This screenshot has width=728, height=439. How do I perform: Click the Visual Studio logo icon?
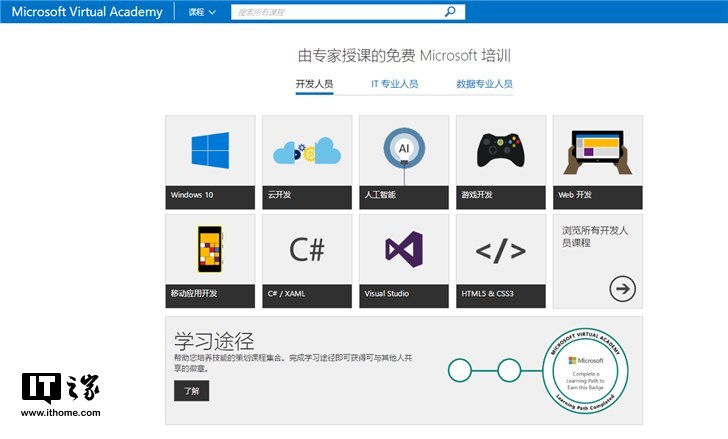(404, 249)
